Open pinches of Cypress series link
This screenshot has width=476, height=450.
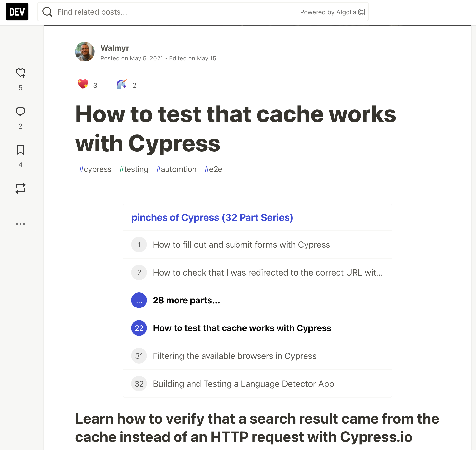pyautogui.click(x=212, y=217)
